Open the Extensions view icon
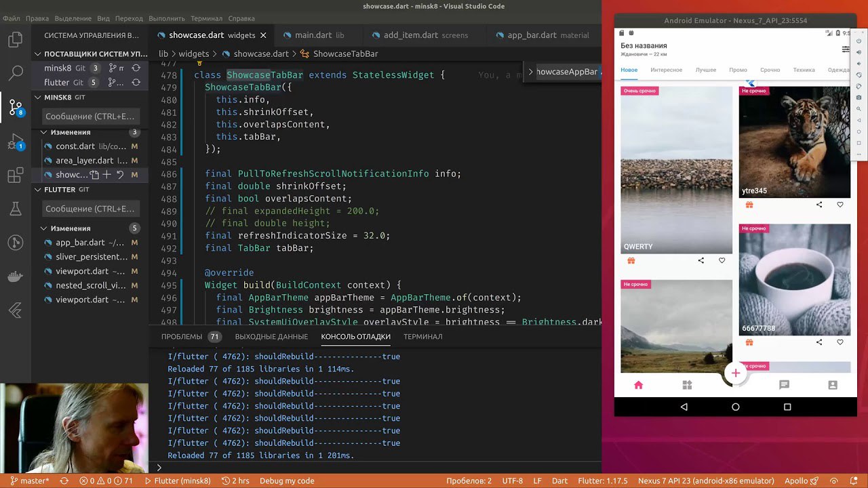Screen dimensions: 868x488 (15, 176)
